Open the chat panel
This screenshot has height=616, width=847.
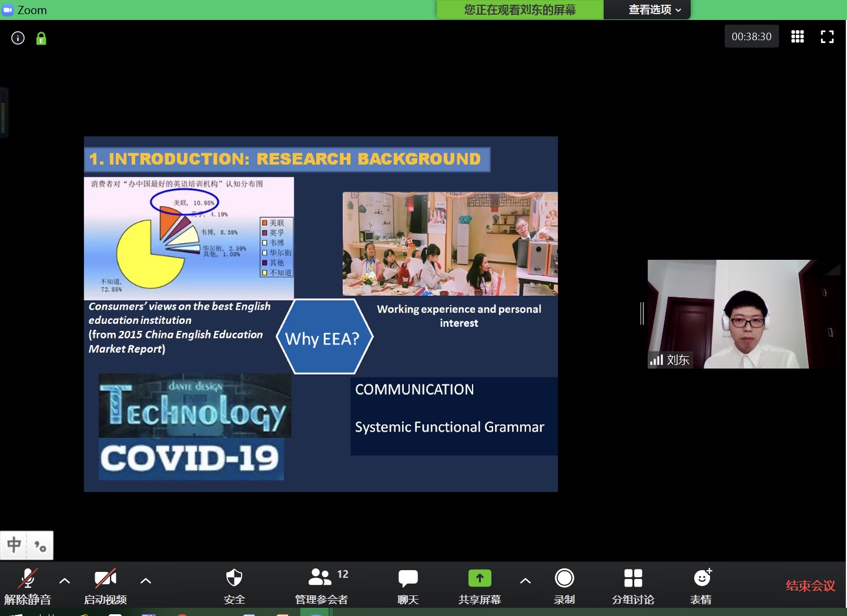407,584
